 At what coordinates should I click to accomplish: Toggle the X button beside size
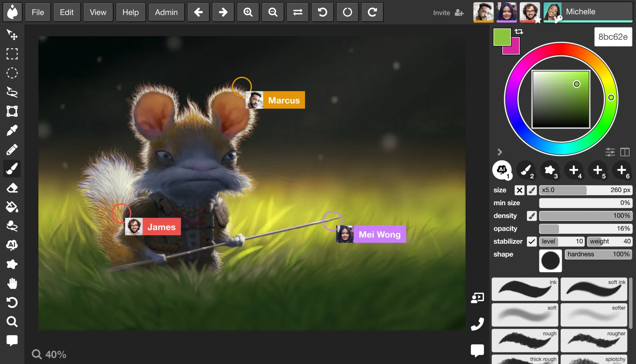519,190
